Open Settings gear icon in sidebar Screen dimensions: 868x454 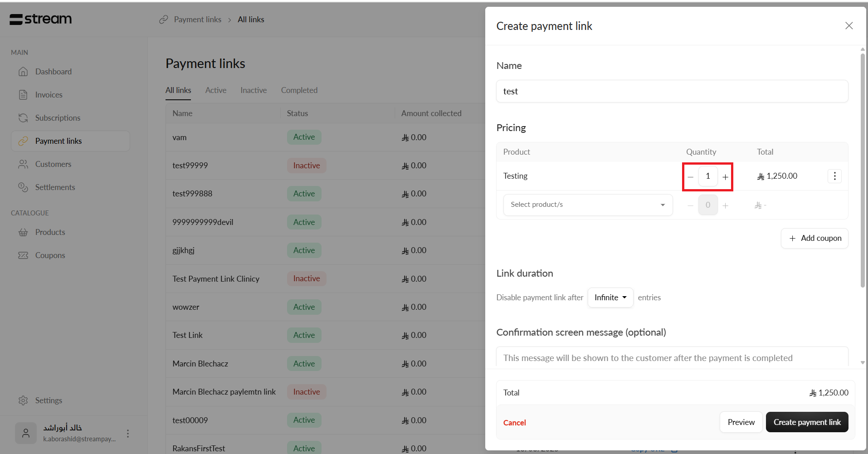click(x=23, y=400)
